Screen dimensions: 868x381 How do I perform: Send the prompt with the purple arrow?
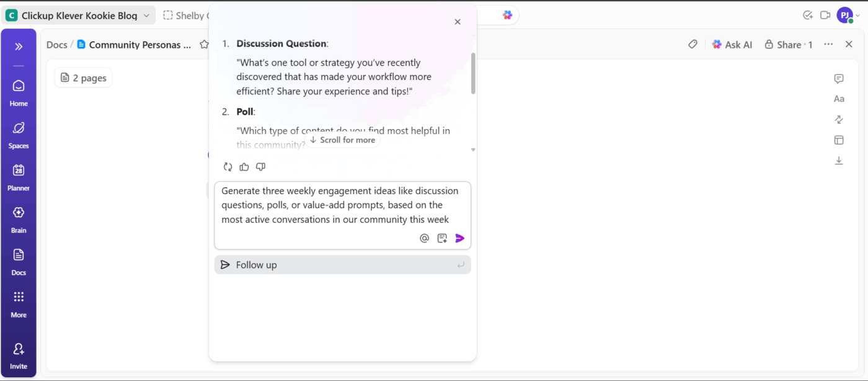(x=459, y=238)
